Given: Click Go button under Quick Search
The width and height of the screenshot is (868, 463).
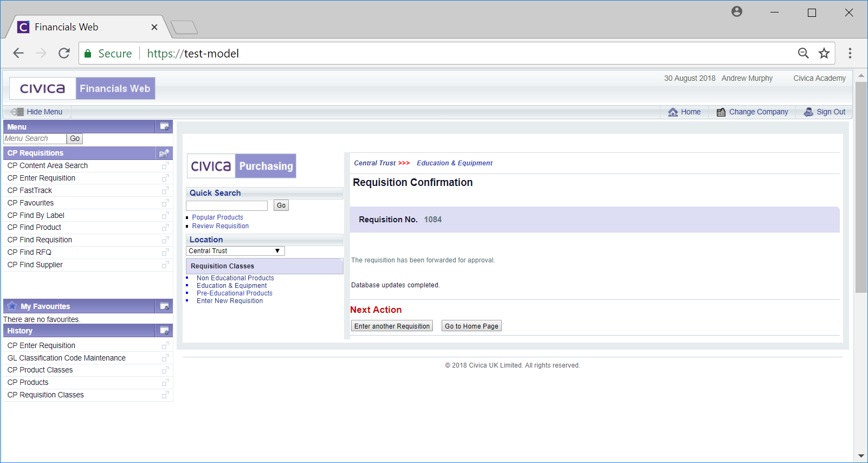Looking at the screenshot, I should [x=281, y=205].
